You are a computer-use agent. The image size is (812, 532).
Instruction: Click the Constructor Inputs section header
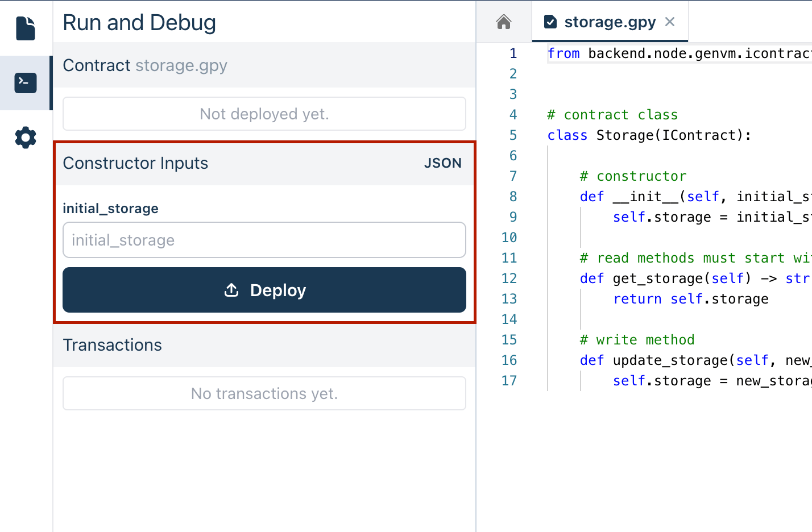point(135,163)
